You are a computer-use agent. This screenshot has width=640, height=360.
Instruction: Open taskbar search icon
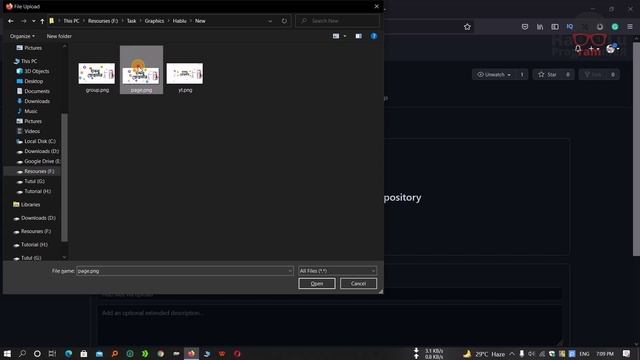pos(22,354)
